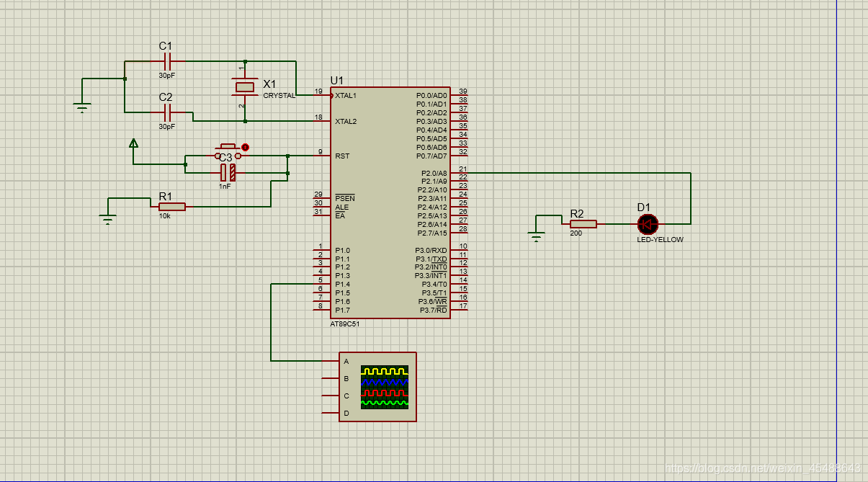Click the XTAL2 pin label

pos(346,122)
